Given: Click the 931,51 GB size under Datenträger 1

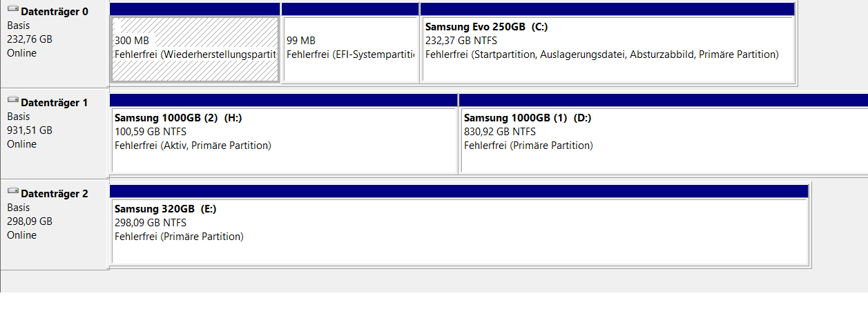Looking at the screenshot, I should point(30,130).
